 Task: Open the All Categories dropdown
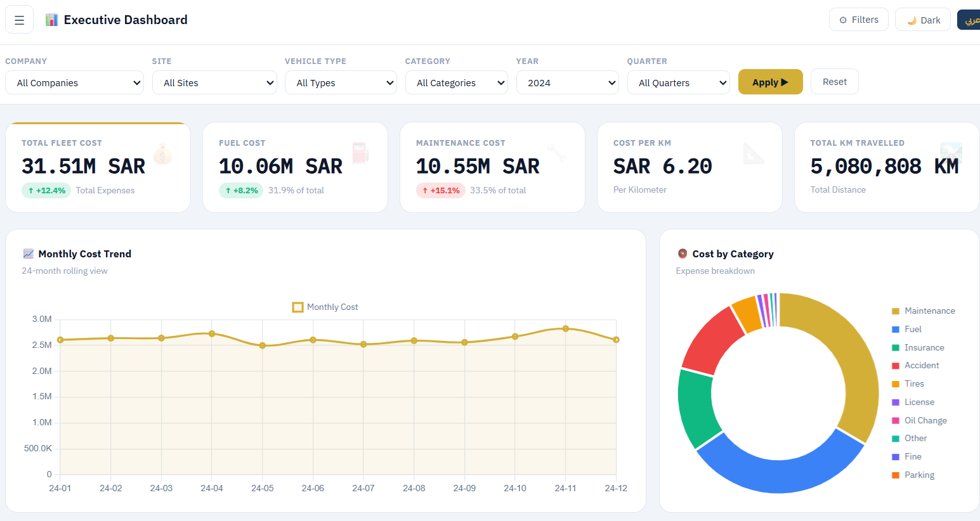[457, 82]
